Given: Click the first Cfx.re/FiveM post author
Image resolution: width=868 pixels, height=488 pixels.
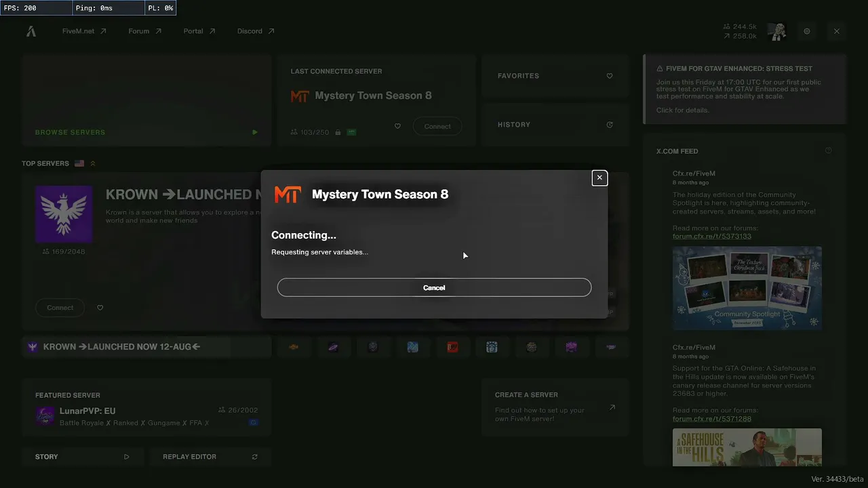Looking at the screenshot, I should [694, 174].
